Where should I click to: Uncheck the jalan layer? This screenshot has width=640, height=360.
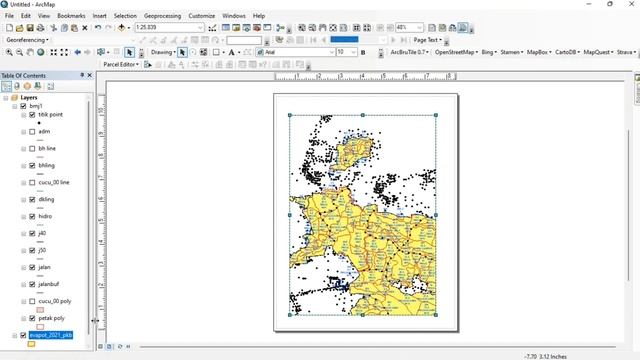32,267
